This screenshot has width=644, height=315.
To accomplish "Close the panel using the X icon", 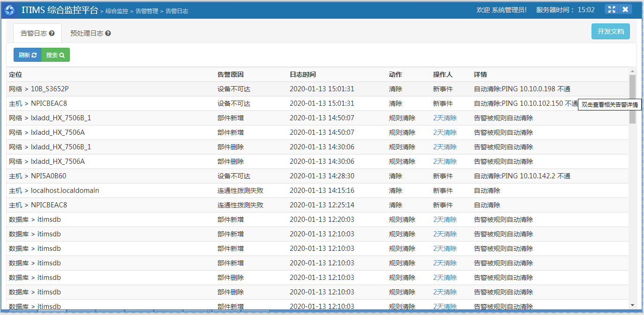I will tap(625, 9).
